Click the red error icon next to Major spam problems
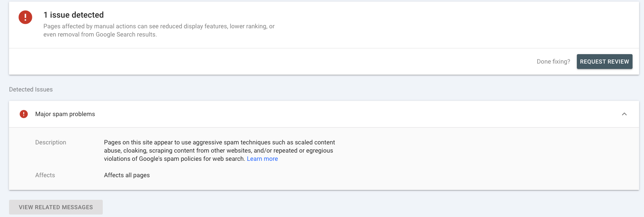This screenshot has width=644, height=217. click(24, 114)
